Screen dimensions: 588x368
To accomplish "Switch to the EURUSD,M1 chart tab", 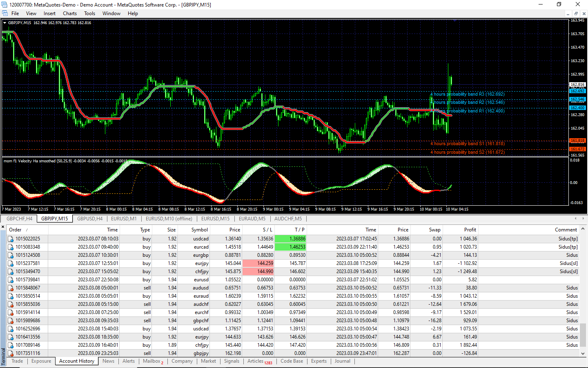I will [124, 219].
